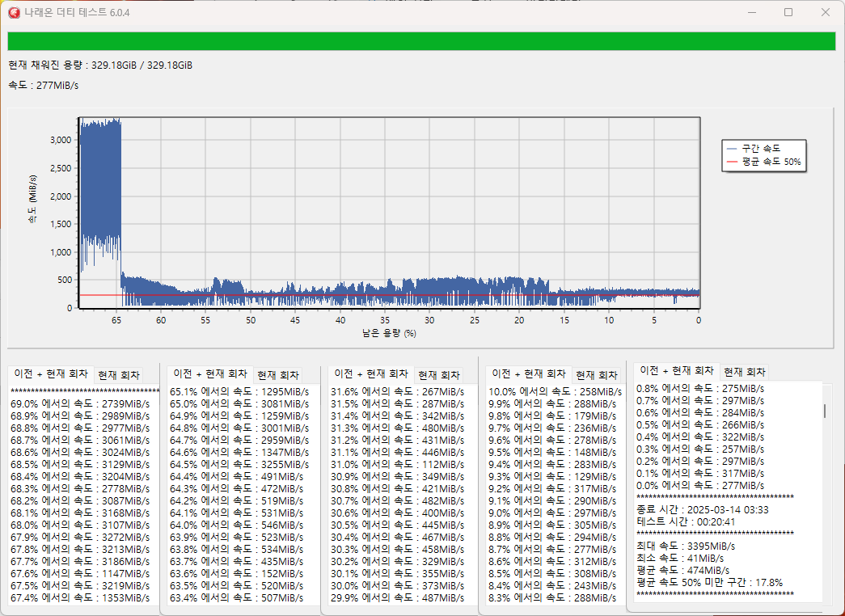Screen dimensions: 845x616
Task: Select row 8.3% 에서의 속도 : 288MiB/s
Action: (x=552, y=597)
